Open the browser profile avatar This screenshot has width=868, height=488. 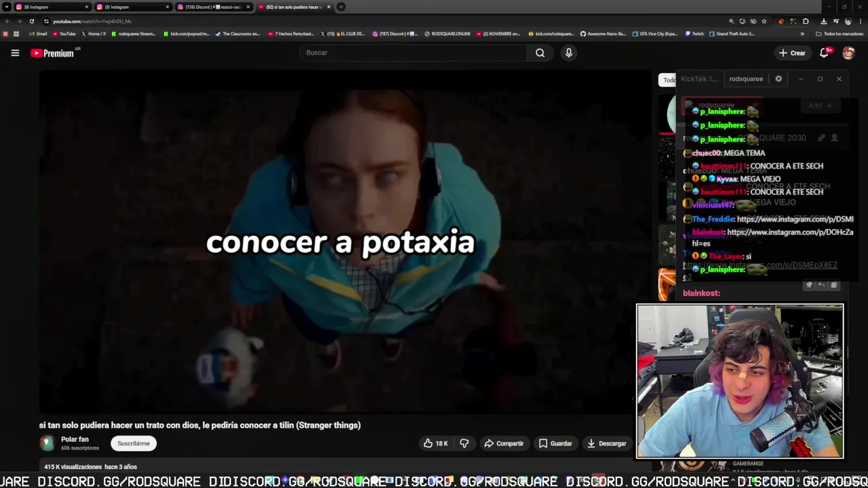click(x=848, y=21)
